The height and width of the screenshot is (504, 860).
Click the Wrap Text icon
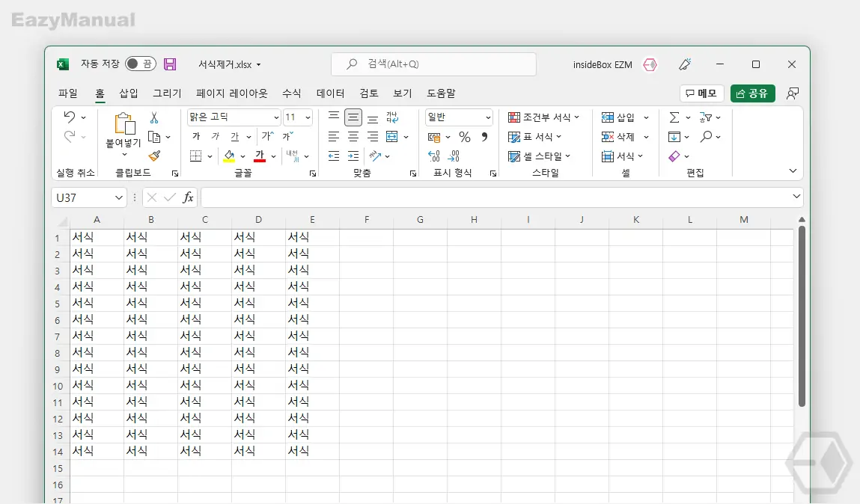click(x=392, y=117)
